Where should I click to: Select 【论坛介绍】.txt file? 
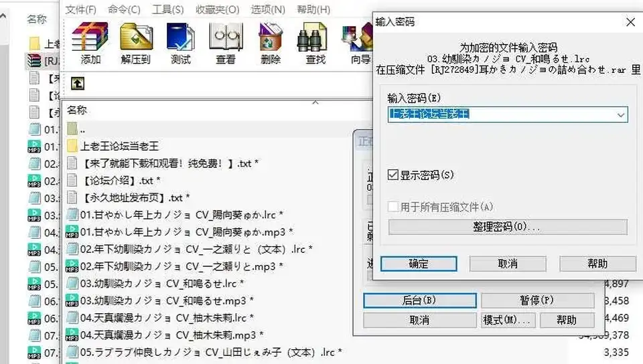(113, 181)
